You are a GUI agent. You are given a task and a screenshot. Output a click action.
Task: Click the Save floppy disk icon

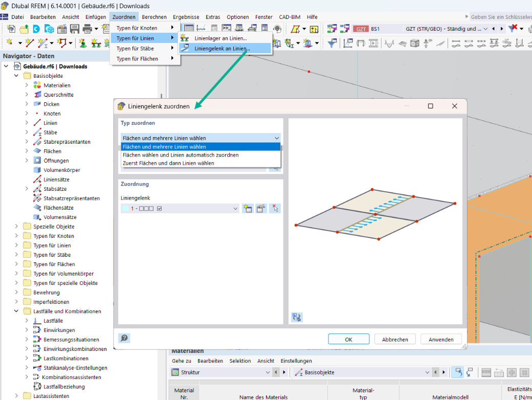[75, 29]
